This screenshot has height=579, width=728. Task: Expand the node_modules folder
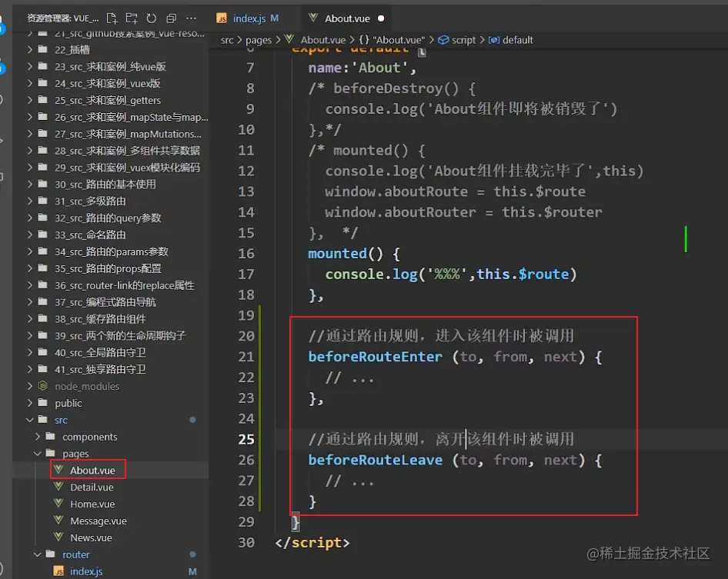click(x=30, y=385)
